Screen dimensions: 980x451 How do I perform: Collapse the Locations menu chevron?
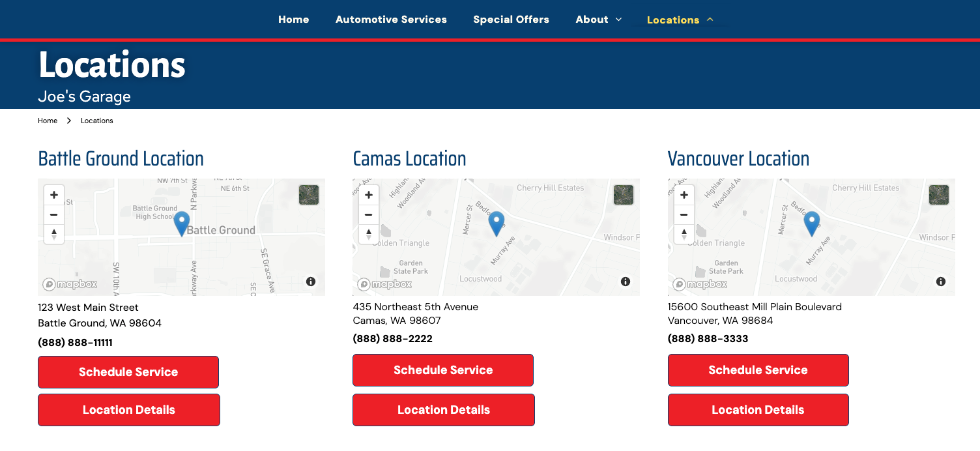pyautogui.click(x=710, y=20)
